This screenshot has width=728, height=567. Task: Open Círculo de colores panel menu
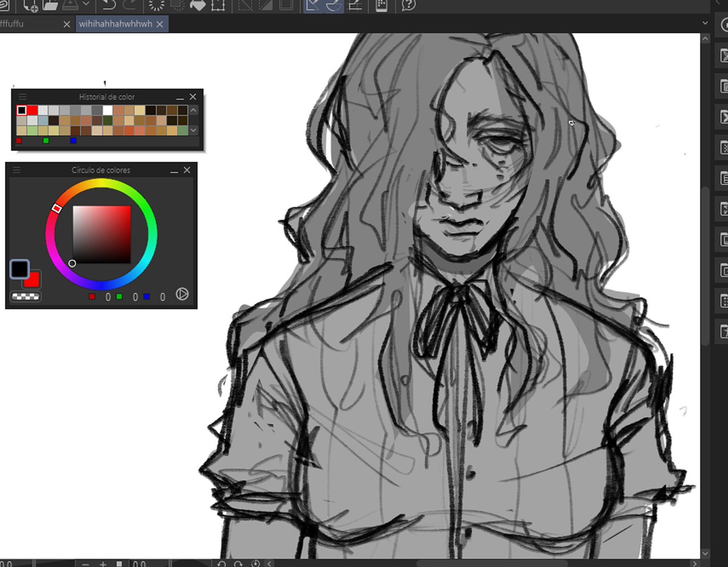pyautogui.click(x=16, y=170)
